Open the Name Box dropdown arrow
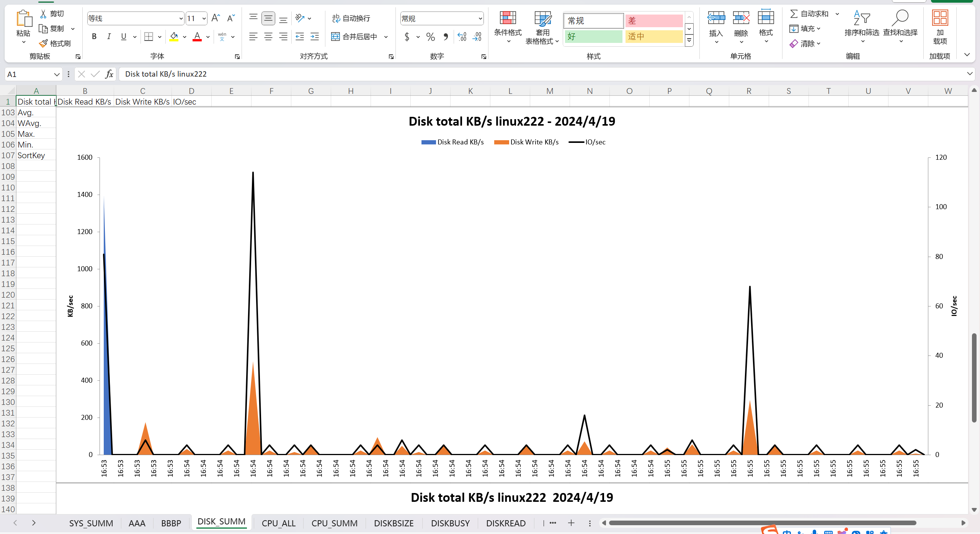980x534 pixels. (x=57, y=74)
